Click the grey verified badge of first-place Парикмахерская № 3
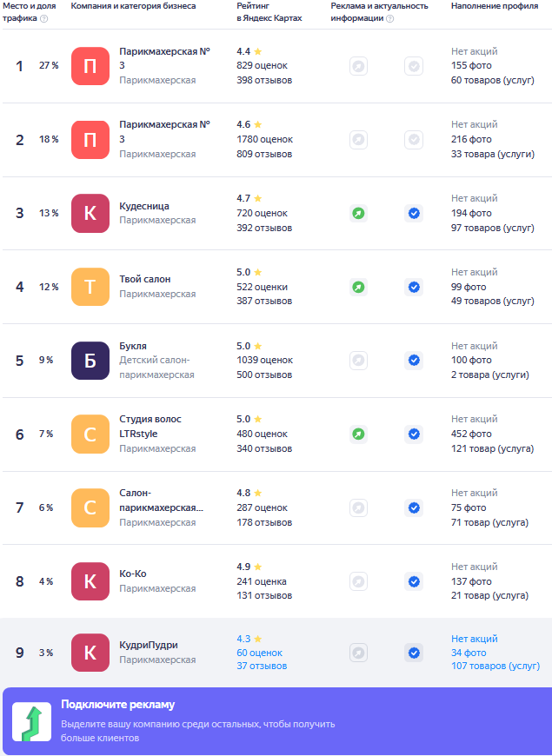This screenshot has height=756, width=552. point(414,67)
